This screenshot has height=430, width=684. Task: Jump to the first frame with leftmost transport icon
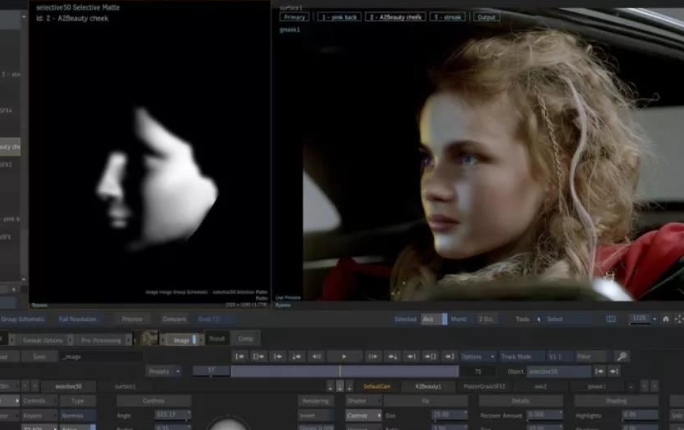pyautogui.click(x=240, y=357)
